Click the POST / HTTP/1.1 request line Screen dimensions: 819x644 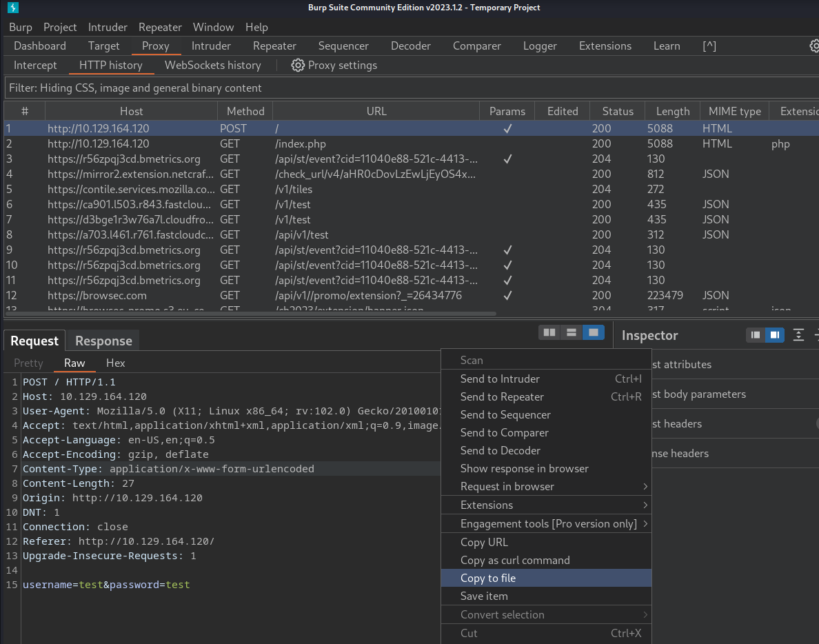[69, 382]
